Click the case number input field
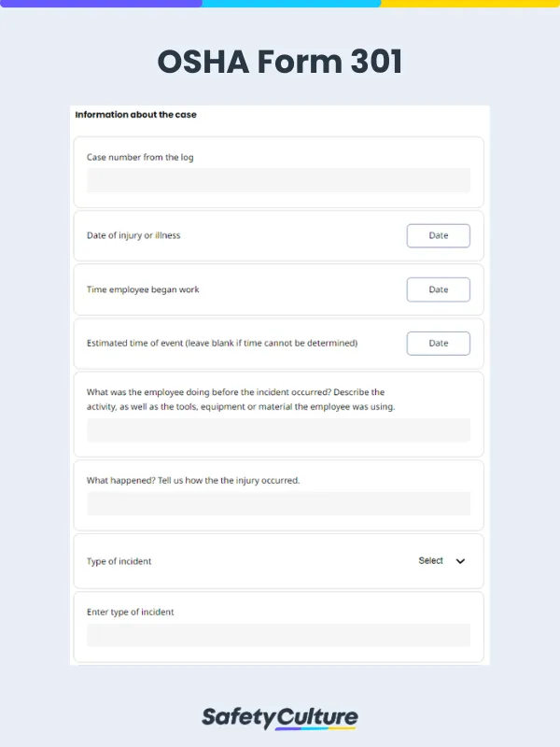Image resolution: width=560 pixels, height=747 pixels. [278, 179]
